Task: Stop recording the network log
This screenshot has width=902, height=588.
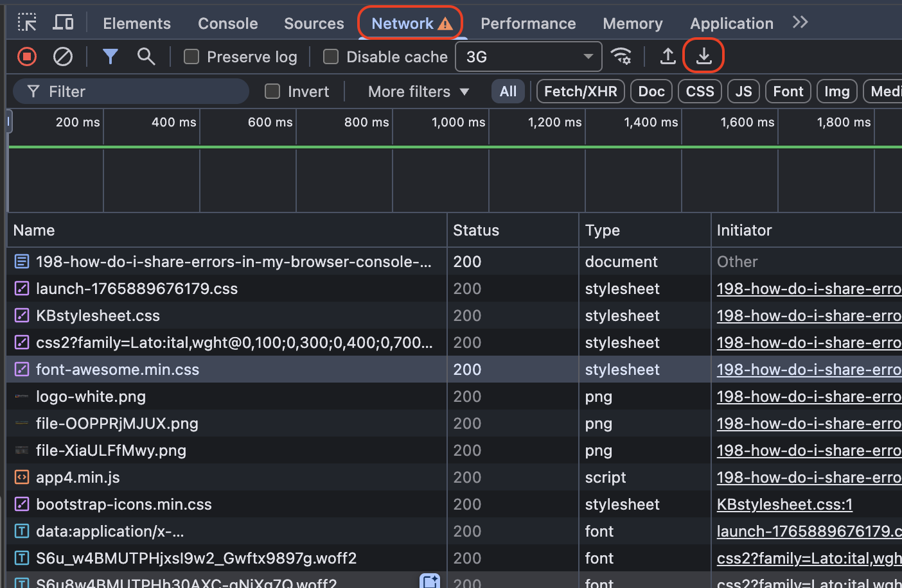Action: click(x=27, y=57)
